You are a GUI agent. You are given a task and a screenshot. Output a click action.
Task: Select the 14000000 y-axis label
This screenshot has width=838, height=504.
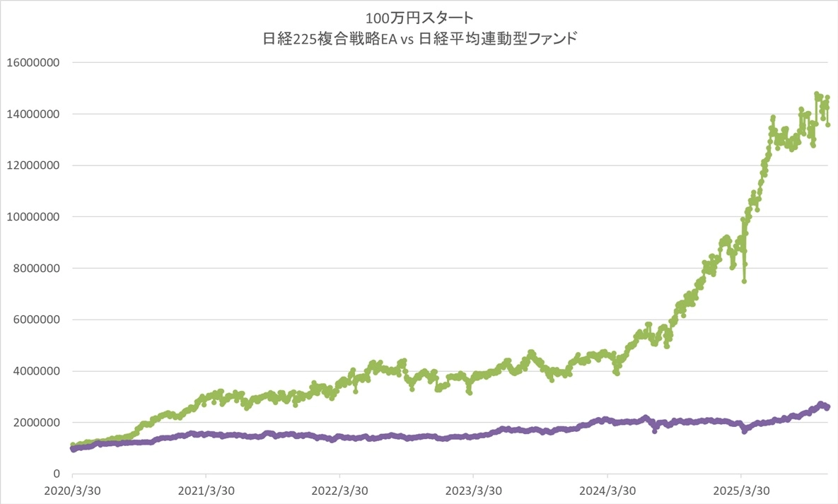[32, 114]
